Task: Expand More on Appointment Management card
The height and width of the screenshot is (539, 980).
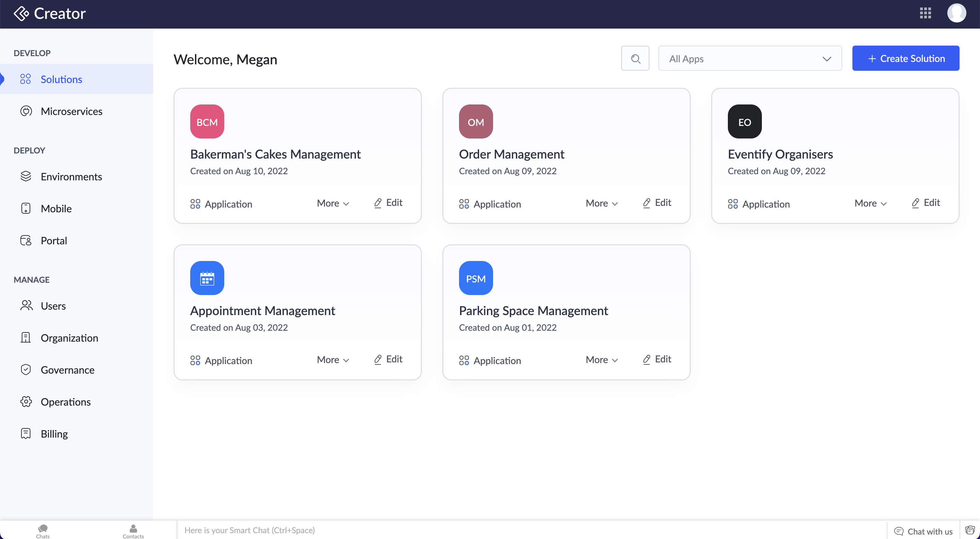Action: 333,360
